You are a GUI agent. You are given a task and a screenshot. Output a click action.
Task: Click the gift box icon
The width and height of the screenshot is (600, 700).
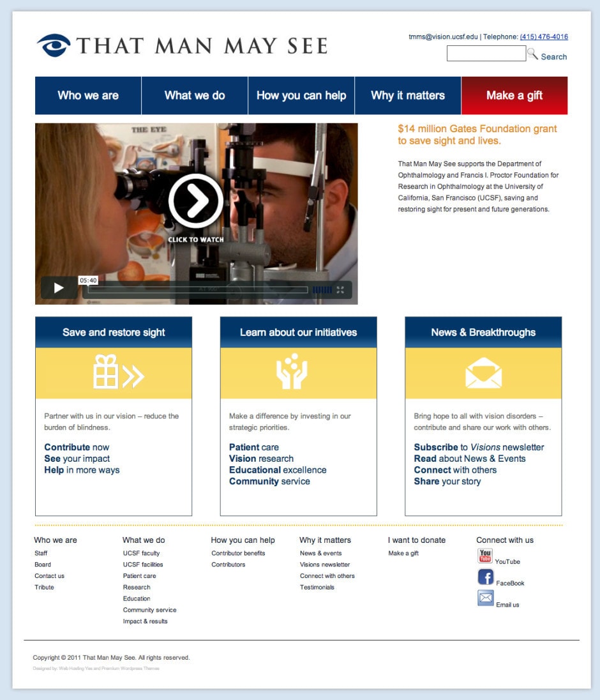coord(106,373)
